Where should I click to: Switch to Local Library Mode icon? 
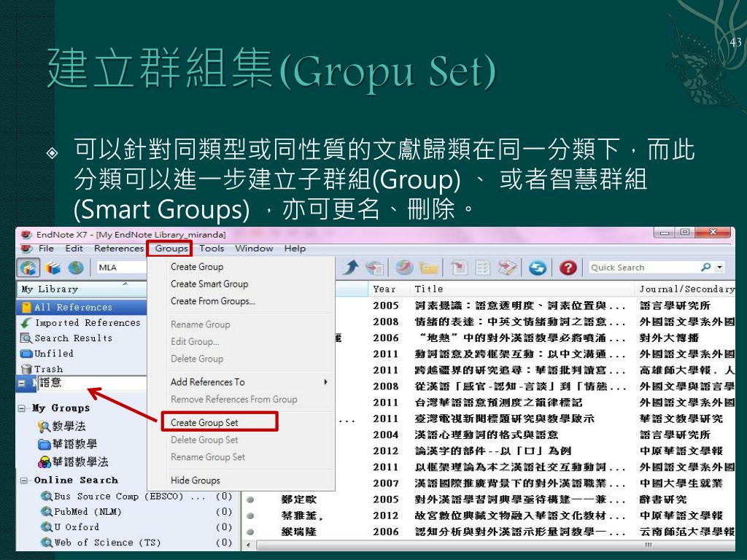point(53,268)
